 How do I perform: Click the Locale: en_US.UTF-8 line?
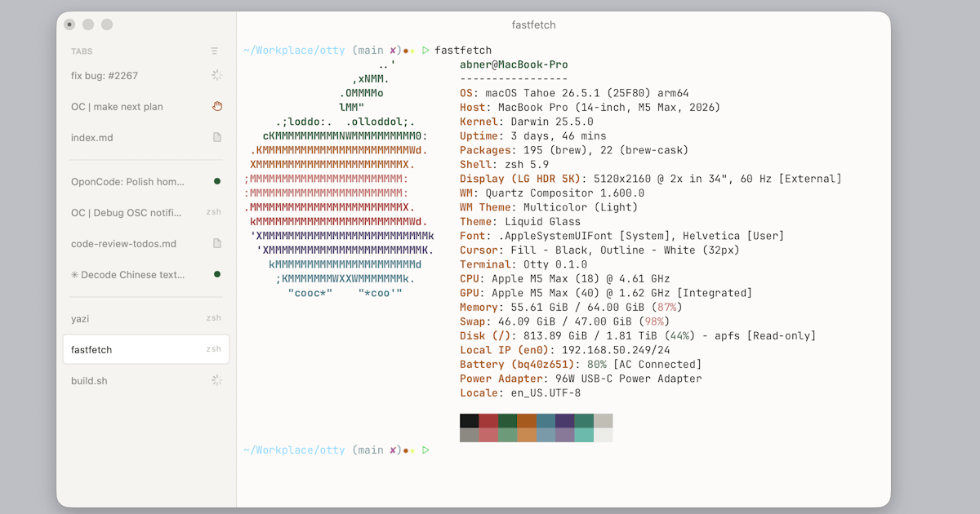pos(520,393)
